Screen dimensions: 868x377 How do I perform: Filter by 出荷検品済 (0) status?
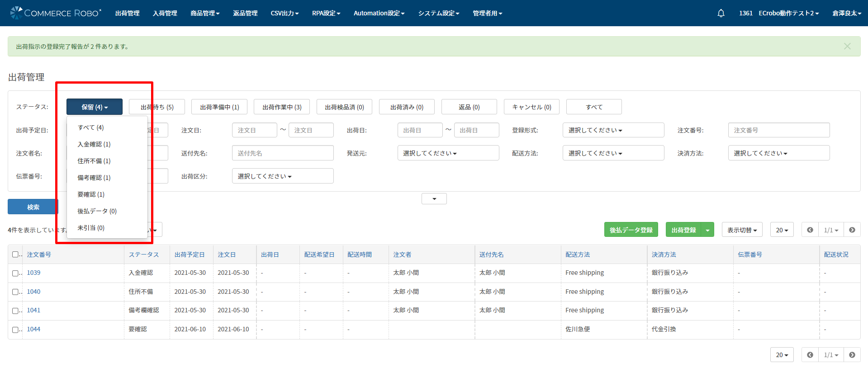(x=344, y=107)
